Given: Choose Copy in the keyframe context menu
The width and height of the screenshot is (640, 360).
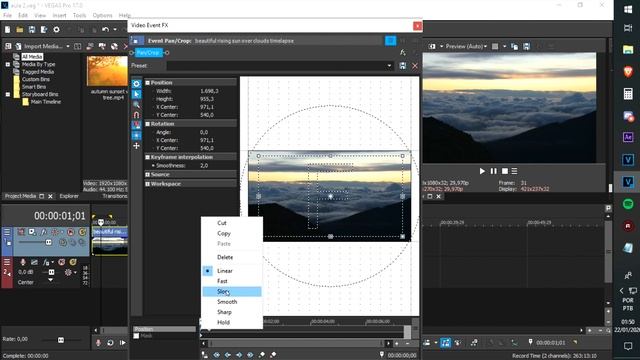Looking at the screenshot, I should click(x=224, y=233).
